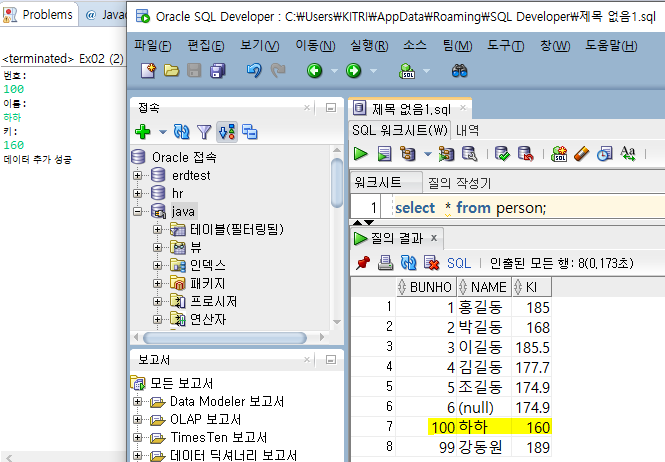Click the New file icon in toolbar

tap(148, 70)
